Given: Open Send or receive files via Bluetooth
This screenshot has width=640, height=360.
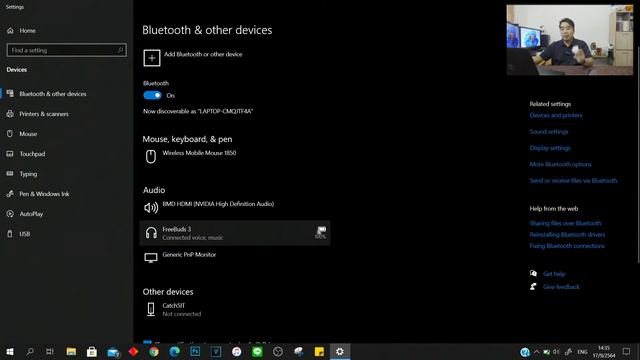Looking at the screenshot, I should point(573,181).
